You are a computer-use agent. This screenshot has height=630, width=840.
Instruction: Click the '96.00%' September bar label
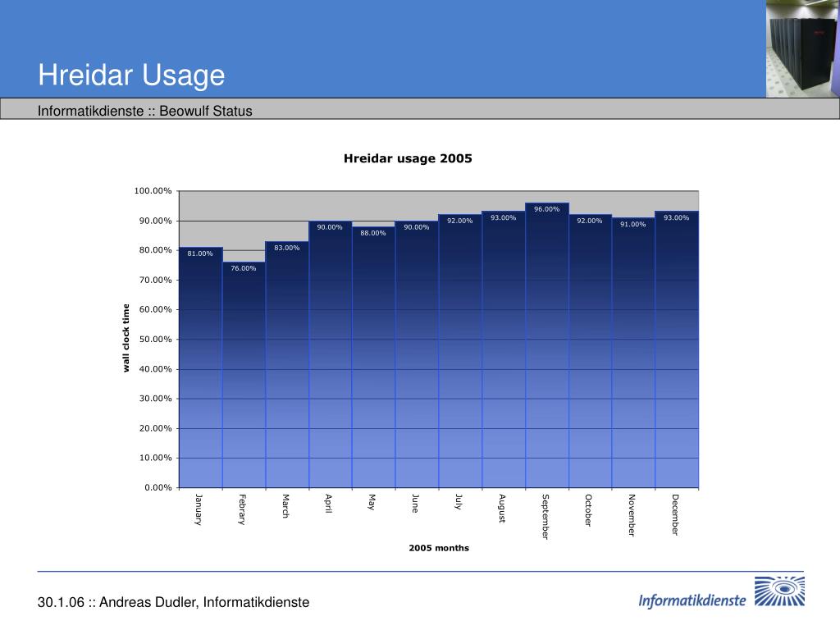pyautogui.click(x=546, y=209)
